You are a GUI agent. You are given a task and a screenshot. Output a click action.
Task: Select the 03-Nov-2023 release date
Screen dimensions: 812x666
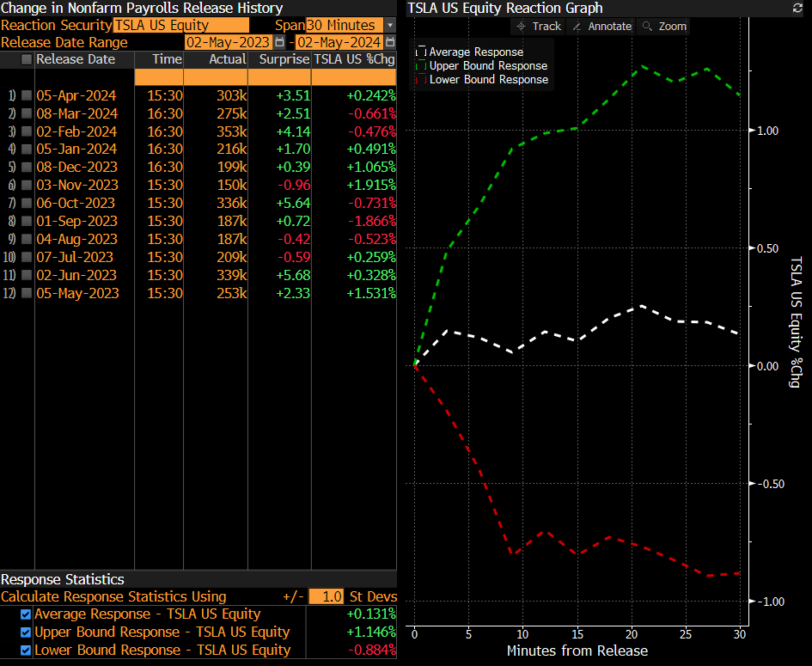77,185
